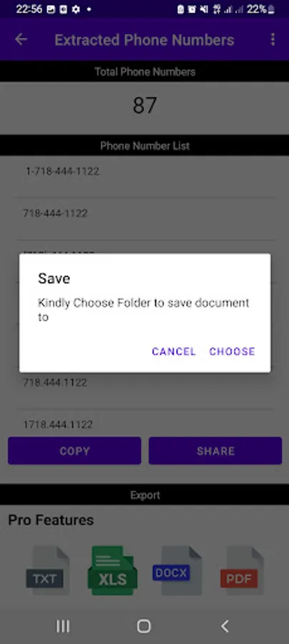Tap CANCEL in the Save dialog
The height and width of the screenshot is (644, 289).
pos(174,351)
